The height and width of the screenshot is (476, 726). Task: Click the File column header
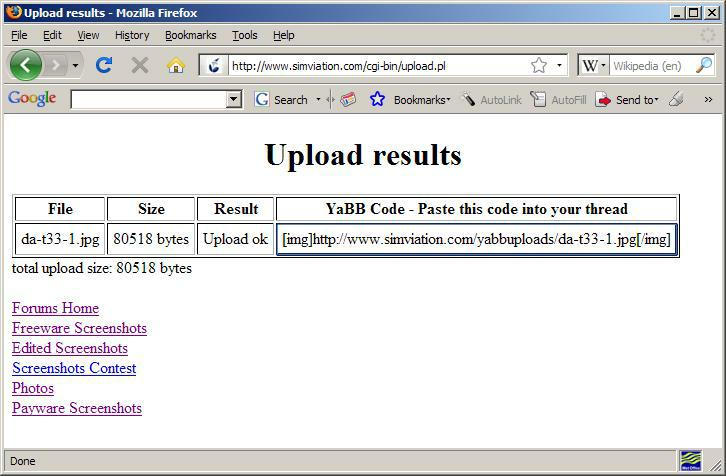(60, 209)
